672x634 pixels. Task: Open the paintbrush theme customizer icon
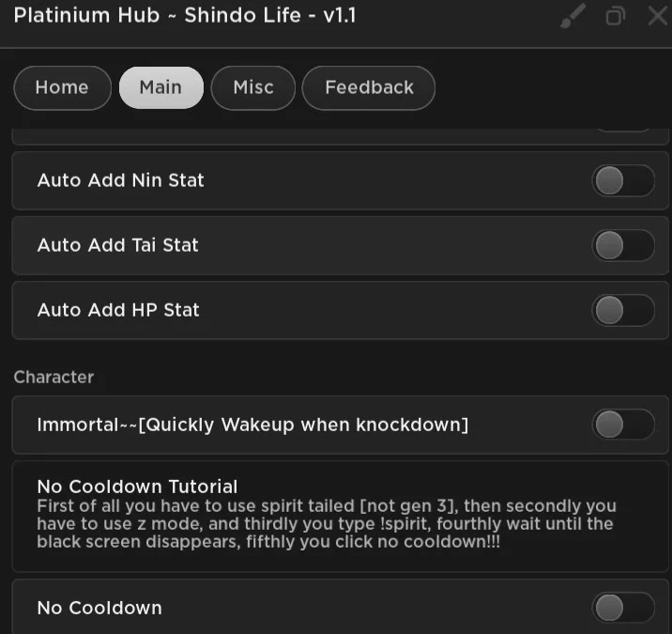pyautogui.click(x=573, y=16)
